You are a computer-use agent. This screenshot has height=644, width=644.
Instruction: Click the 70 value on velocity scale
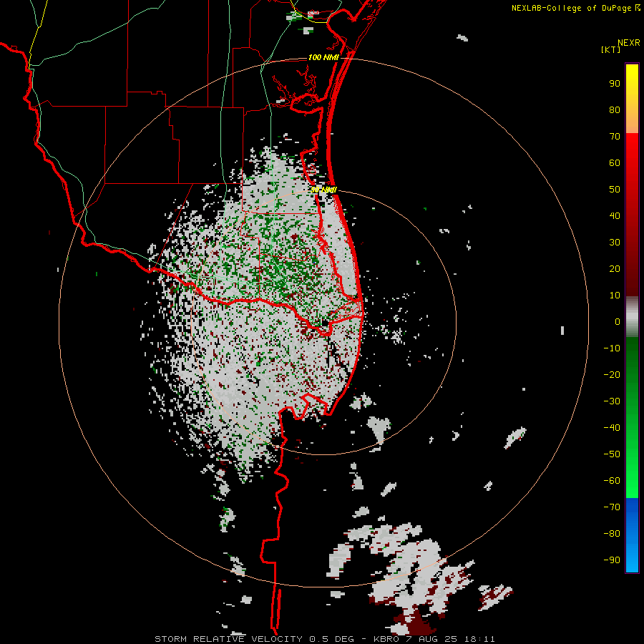615,137
